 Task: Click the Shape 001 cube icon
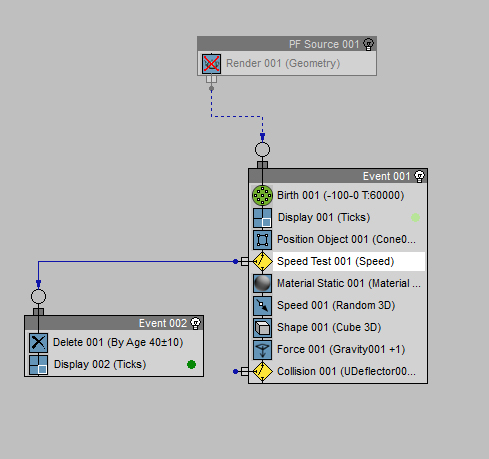[262, 327]
